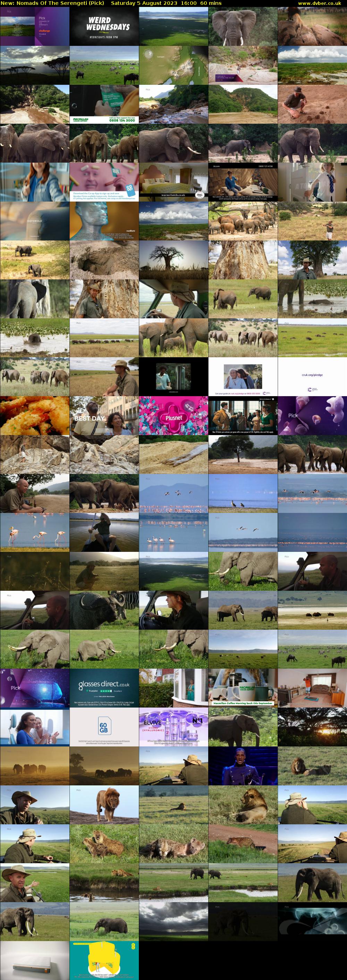347x980 pixels.
Task: Open the singer on stage thumbnail
Action: coord(243,766)
